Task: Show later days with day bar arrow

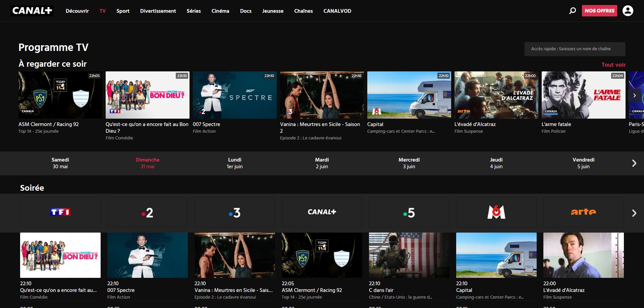Action: [x=634, y=163]
